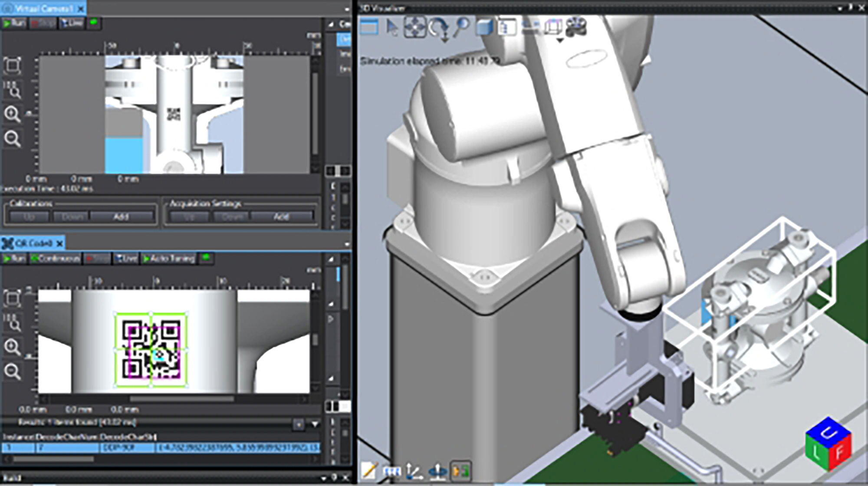Image resolution: width=868 pixels, height=486 pixels.
Task: Select the rotate view tool in 3D Visualizer
Action: click(438, 27)
